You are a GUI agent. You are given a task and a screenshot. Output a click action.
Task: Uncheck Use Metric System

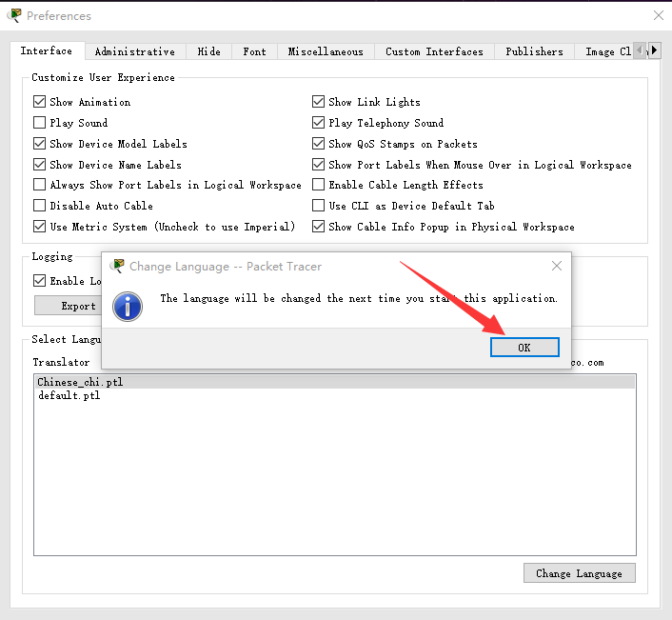(39, 226)
